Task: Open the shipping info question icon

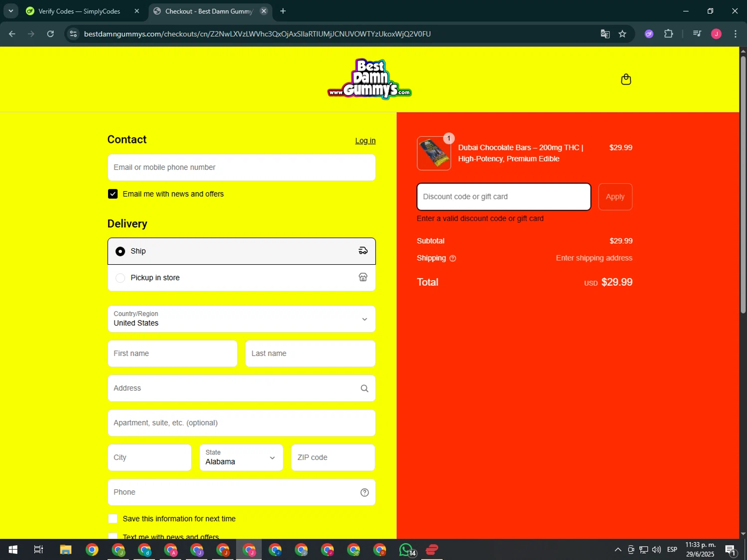Action: (453, 258)
